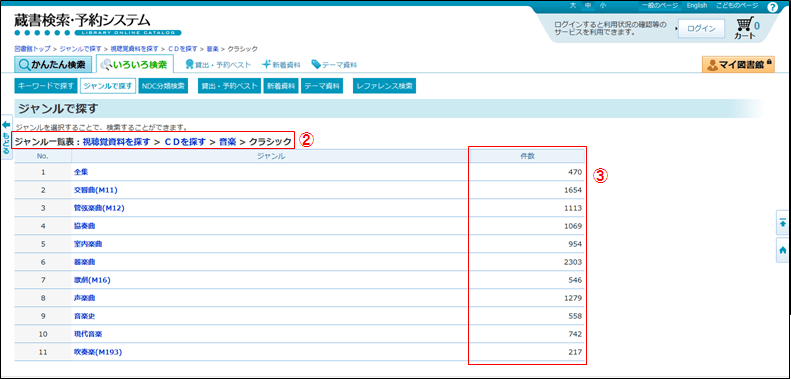Open the 吹奏楽(M193) genre
The width and height of the screenshot is (791, 379).
98,352
